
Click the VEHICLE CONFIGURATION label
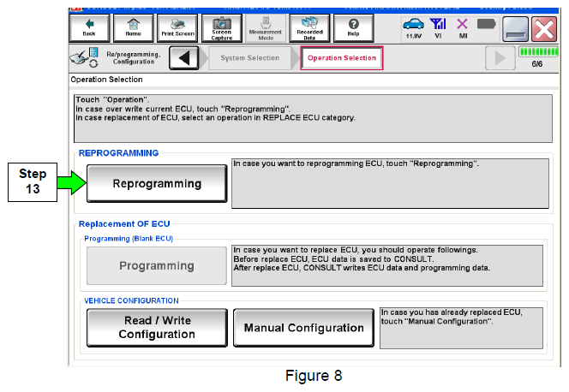[x=131, y=300]
